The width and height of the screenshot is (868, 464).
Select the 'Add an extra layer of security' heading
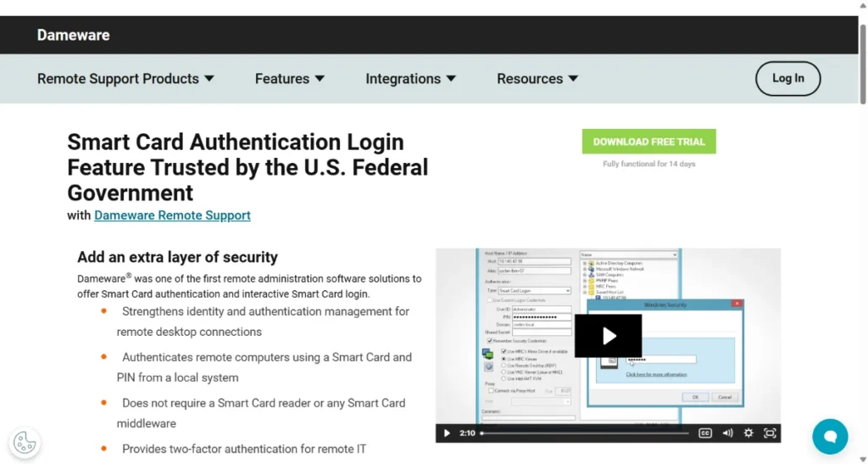pos(177,257)
